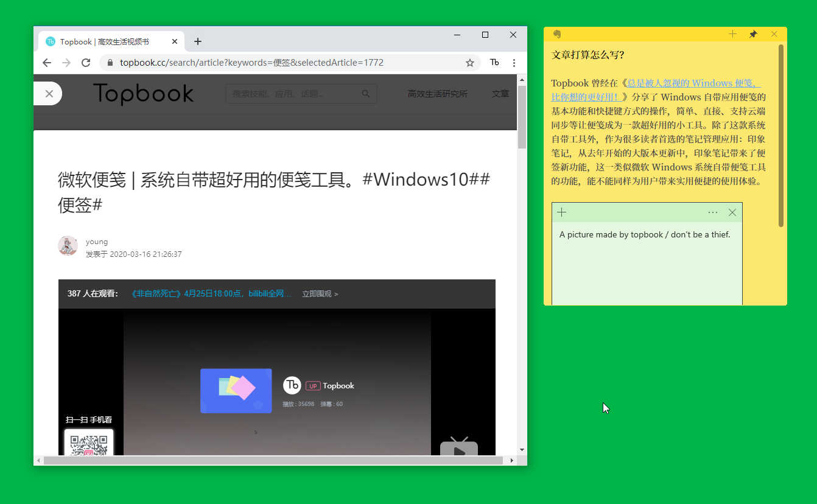Click the round Tb uploader avatar in video
The image size is (817, 504).
[x=292, y=385]
